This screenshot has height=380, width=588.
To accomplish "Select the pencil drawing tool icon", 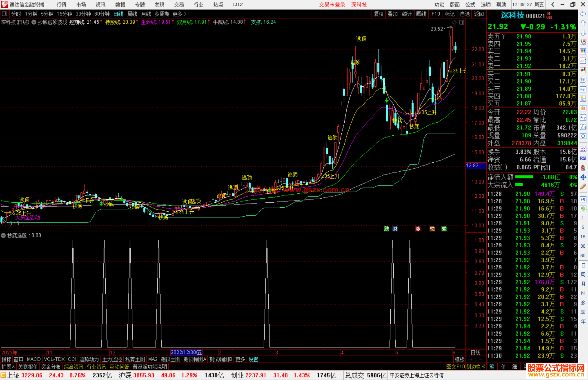I will click(x=583, y=187).
